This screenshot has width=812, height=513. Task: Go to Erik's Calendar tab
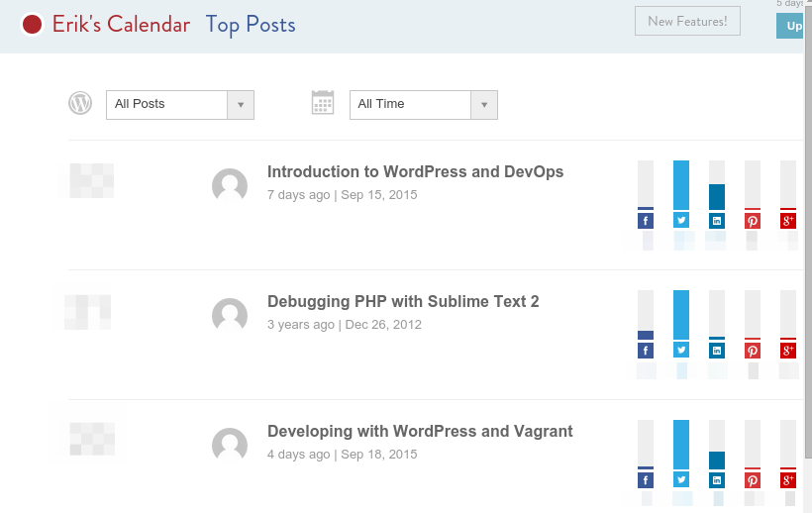coord(121,25)
